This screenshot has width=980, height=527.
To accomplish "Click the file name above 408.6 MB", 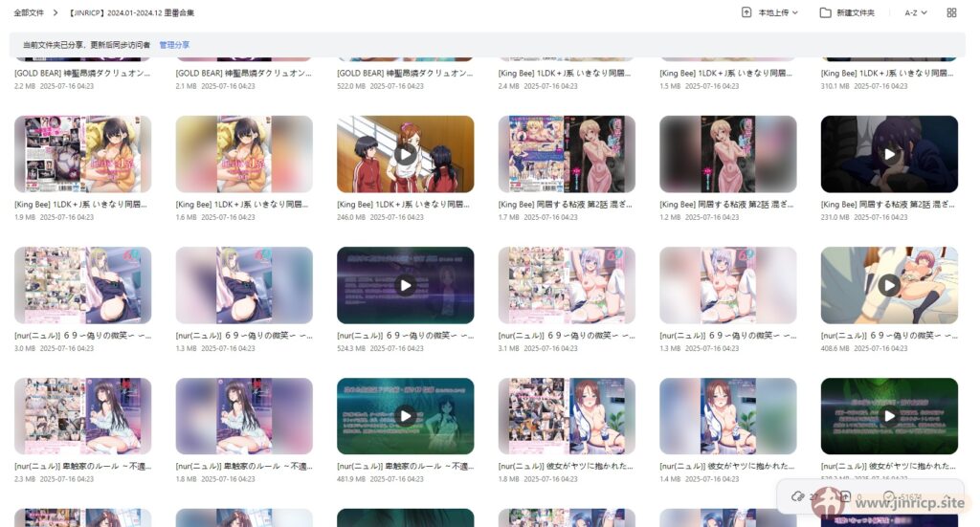I will click(x=889, y=336).
